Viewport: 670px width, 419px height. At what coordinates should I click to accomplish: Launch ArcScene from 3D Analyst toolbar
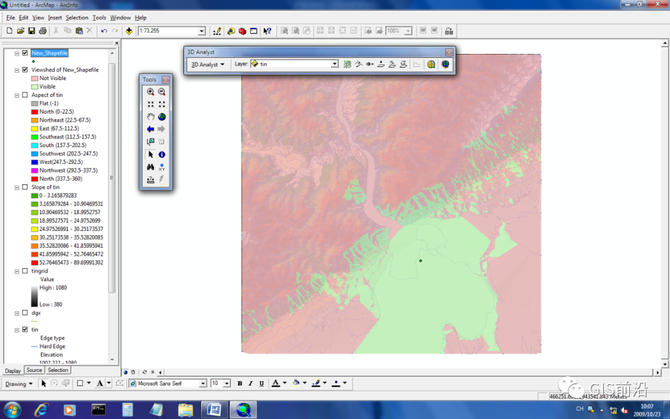[x=431, y=64]
